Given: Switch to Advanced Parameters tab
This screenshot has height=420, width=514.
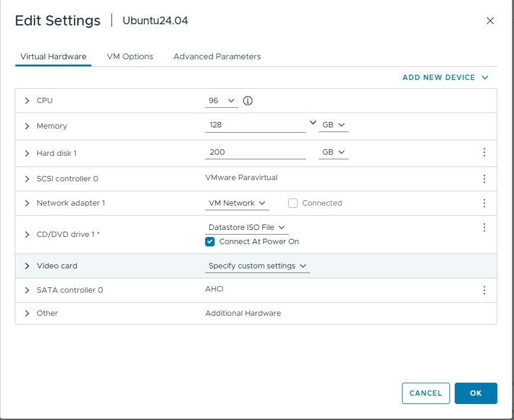Looking at the screenshot, I should coord(217,56).
